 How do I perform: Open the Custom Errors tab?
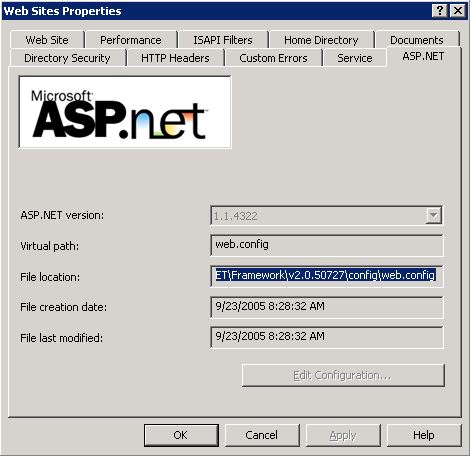(273, 58)
